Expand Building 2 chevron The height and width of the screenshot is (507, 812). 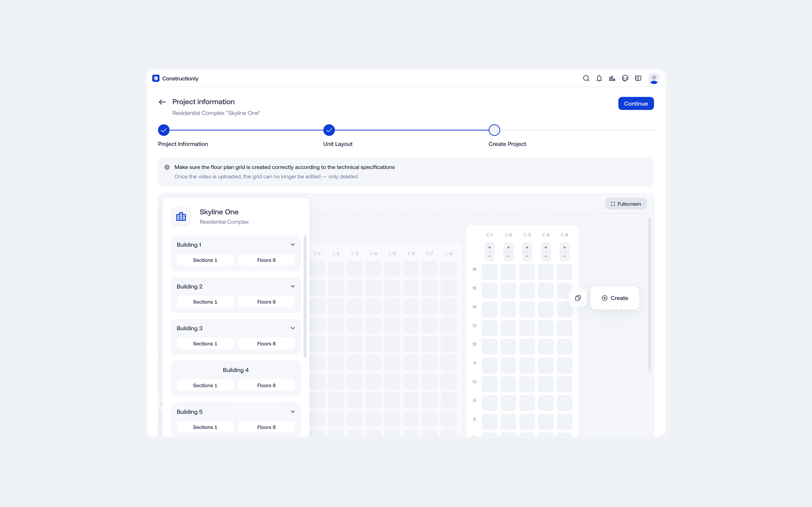(x=293, y=286)
